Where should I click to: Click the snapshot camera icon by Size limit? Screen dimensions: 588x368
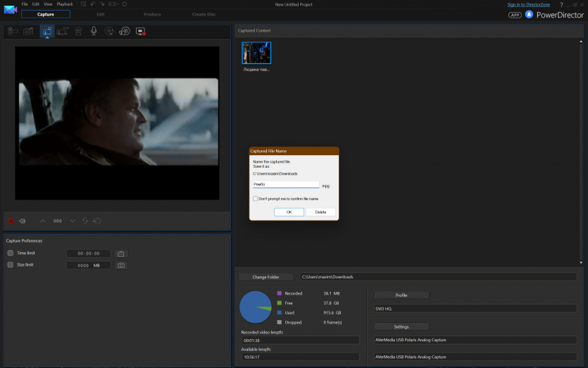tap(121, 265)
